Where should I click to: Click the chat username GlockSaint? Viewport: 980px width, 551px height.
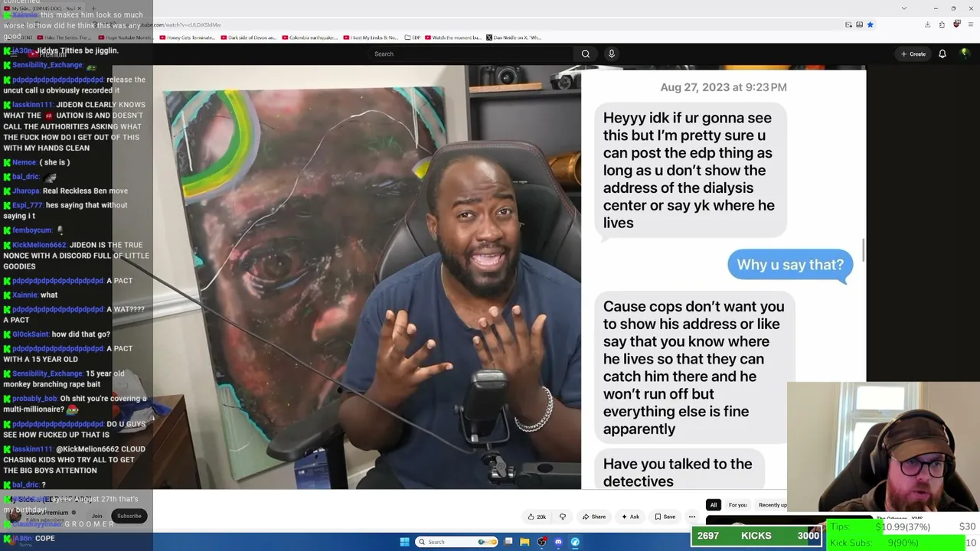pos(30,334)
